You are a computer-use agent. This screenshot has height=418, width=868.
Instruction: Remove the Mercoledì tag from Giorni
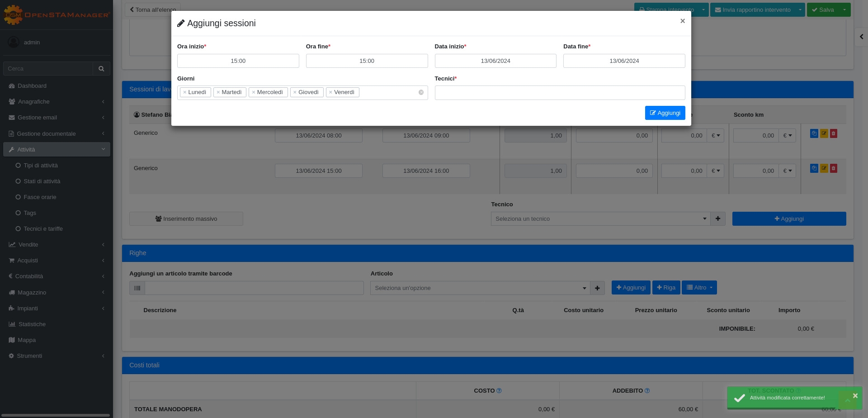click(254, 92)
